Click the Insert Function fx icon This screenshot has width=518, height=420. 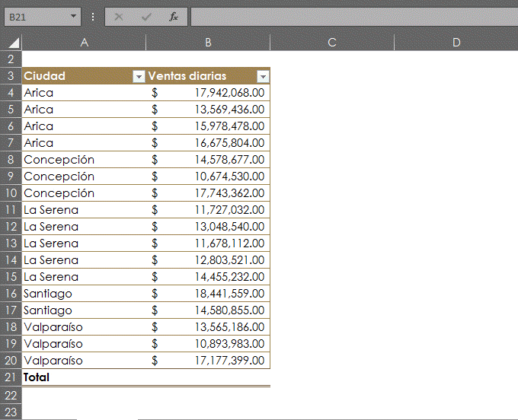click(x=174, y=17)
